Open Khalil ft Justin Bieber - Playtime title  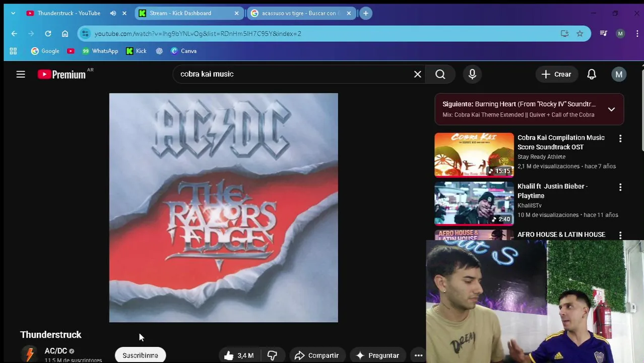553,191
